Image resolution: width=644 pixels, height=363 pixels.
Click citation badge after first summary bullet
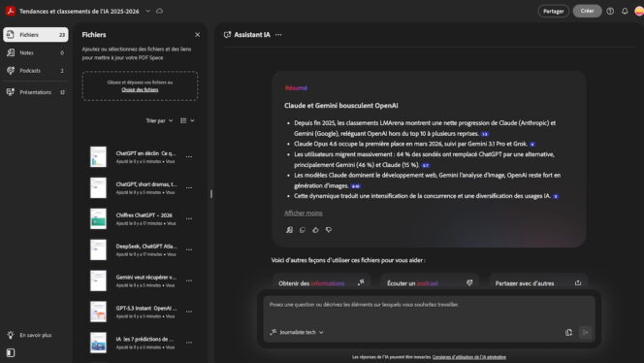485,134
